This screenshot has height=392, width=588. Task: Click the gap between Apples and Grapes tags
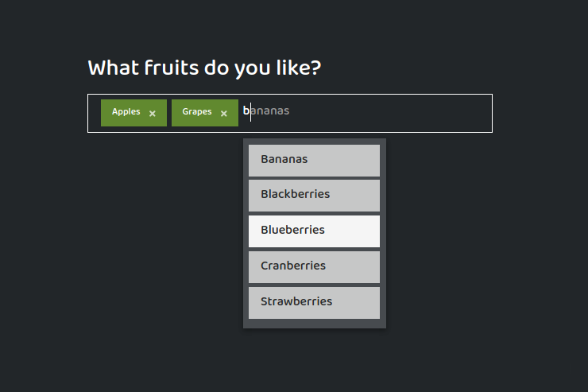[169, 113]
